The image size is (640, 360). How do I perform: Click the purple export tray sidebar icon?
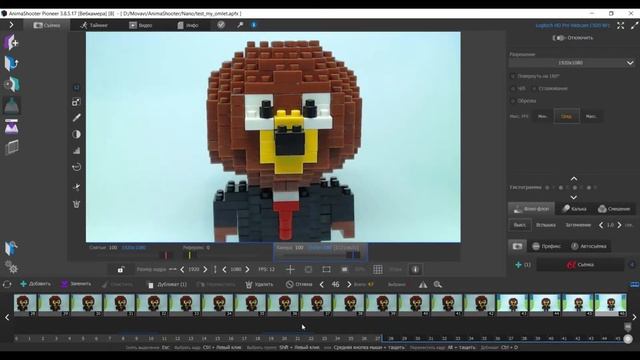tap(11, 127)
